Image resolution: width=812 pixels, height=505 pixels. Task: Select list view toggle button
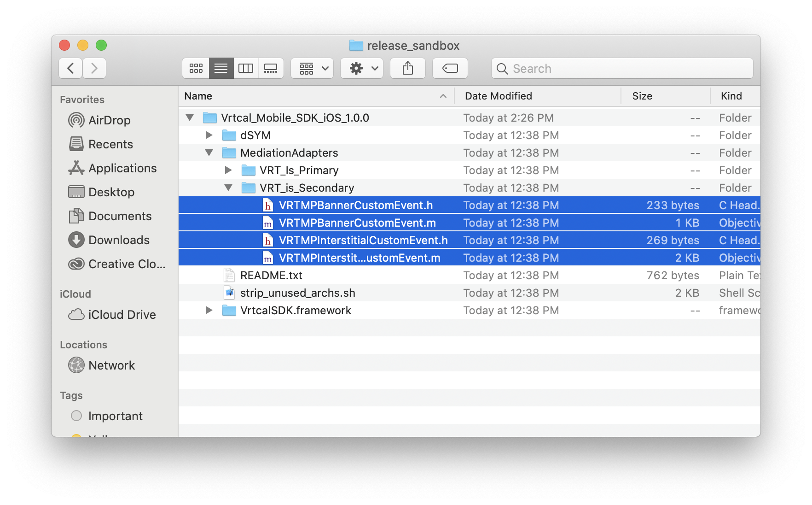[x=221, y=69]
